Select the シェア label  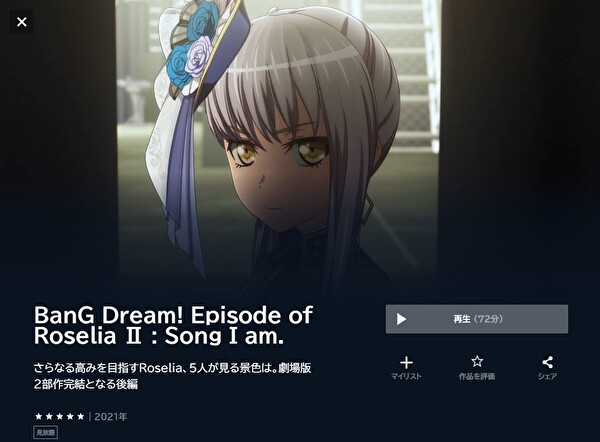tap(548, 377)
